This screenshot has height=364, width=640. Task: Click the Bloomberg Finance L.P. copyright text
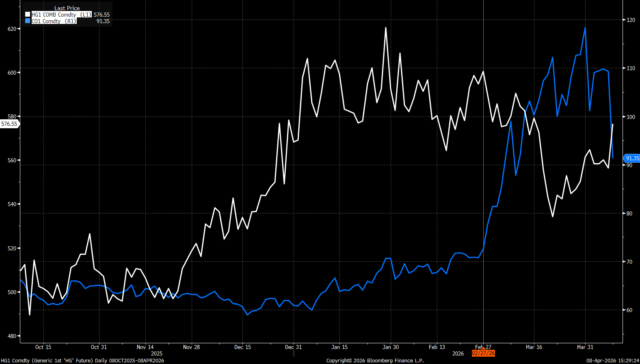click(375, 360)
